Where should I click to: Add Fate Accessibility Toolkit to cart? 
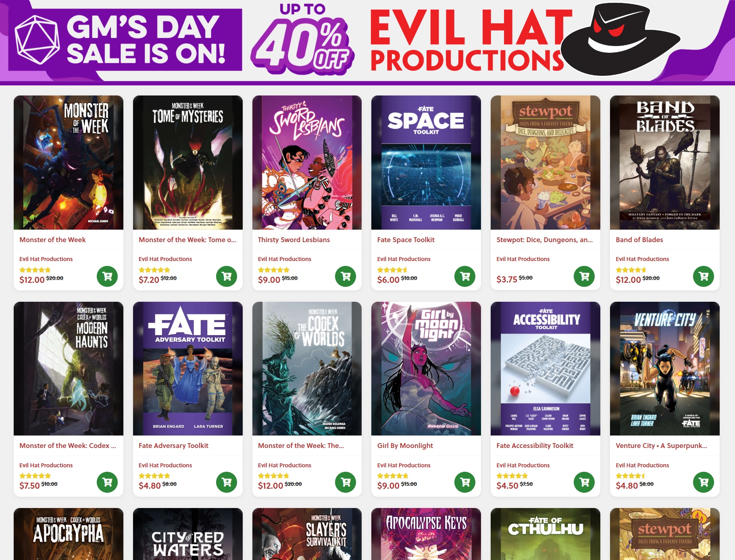(584, 482)
